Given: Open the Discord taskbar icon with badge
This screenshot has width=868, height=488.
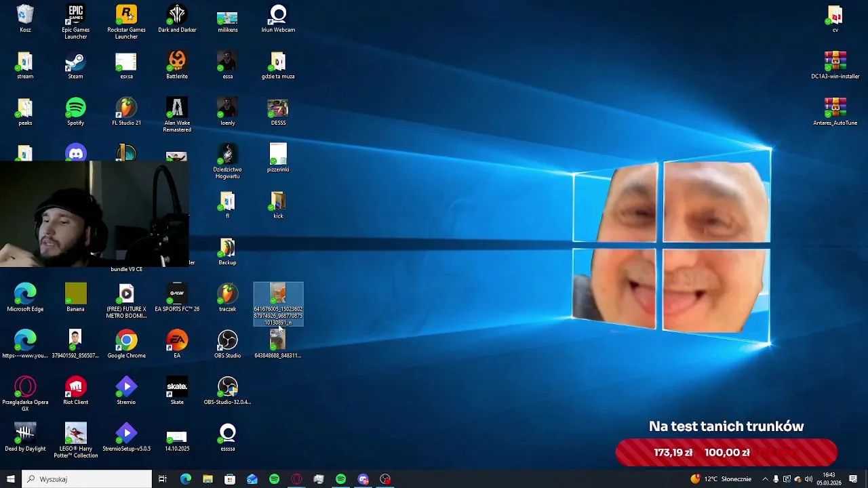Looking at the screenshot, I should (363, 479).
